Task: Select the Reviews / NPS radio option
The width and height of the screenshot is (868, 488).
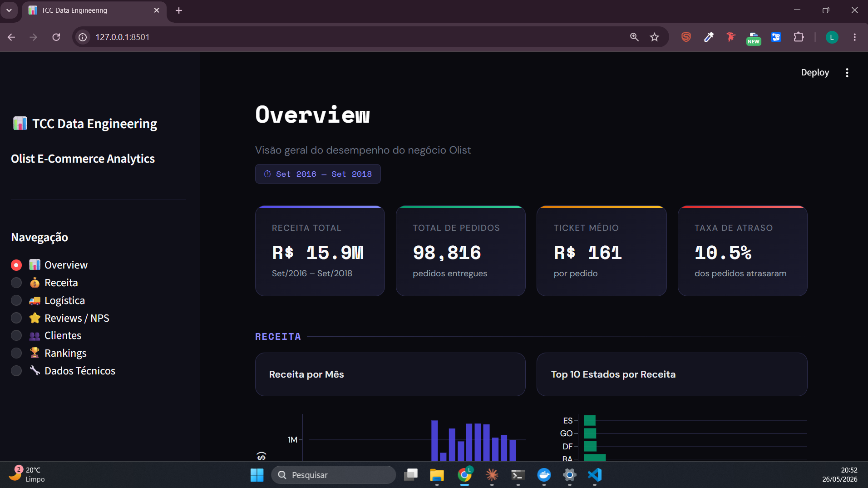Action: (x=16, y=318)
